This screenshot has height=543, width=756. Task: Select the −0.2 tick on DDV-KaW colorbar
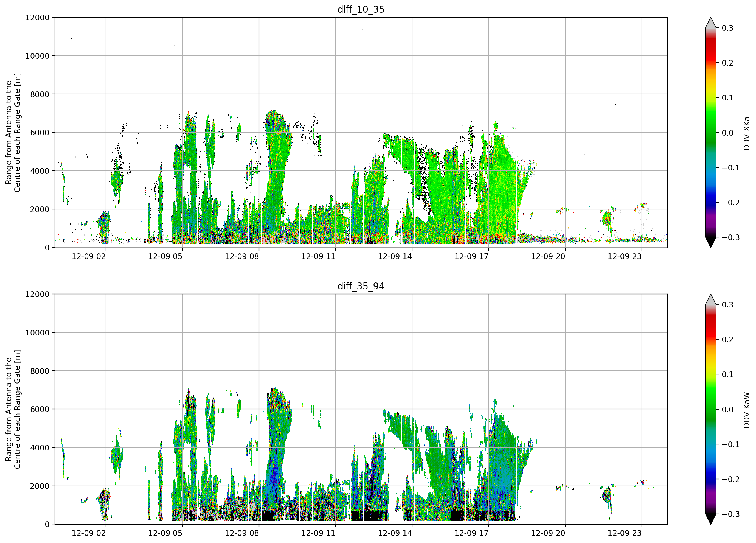(x=731, y=480)
